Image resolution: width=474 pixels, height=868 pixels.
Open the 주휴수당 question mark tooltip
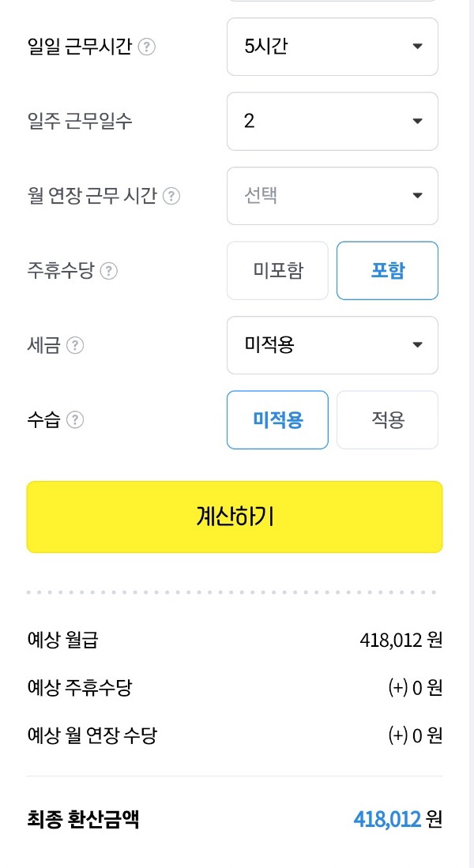point(108,271)
